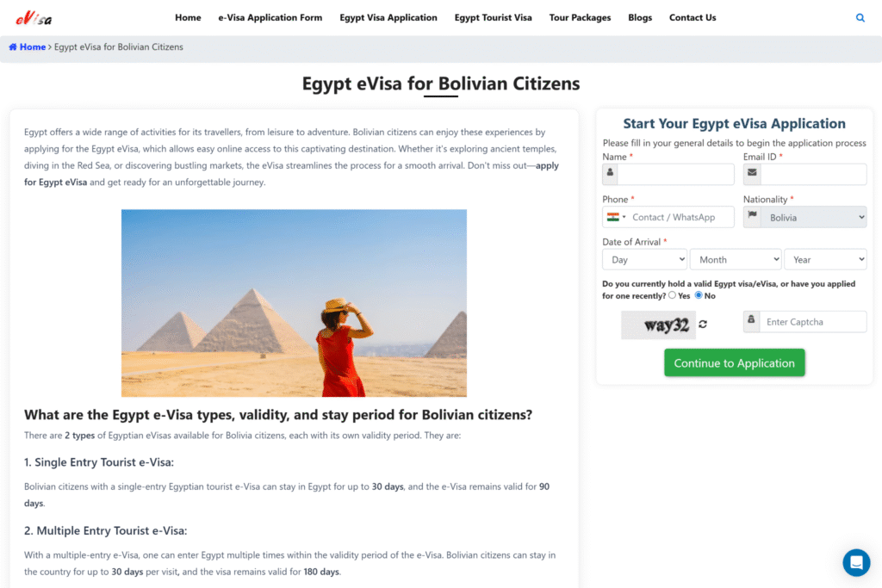Select No for holding a valid visa

(699, 295)
